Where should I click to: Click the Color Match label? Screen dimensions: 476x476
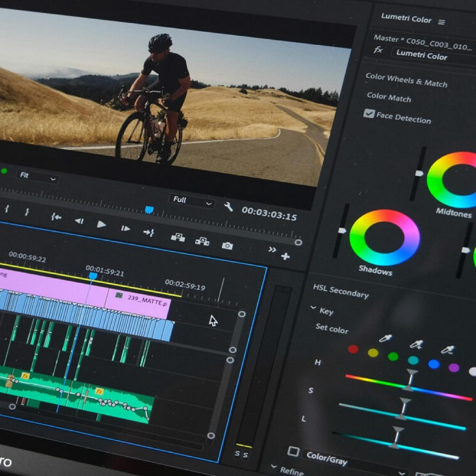(389, 97)
